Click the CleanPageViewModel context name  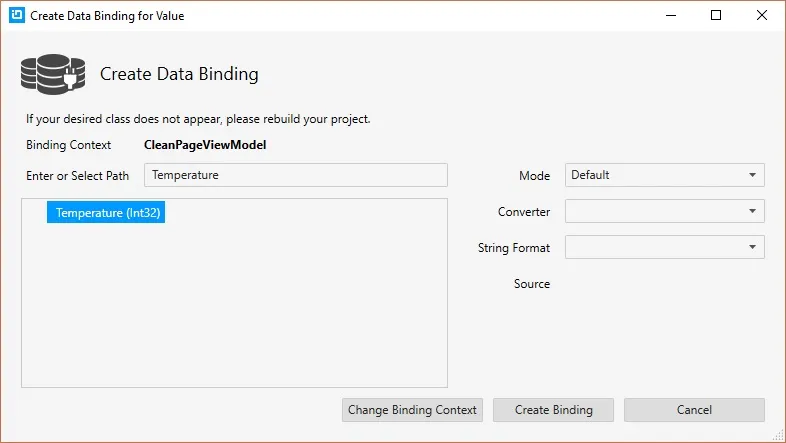coord(205,145)
